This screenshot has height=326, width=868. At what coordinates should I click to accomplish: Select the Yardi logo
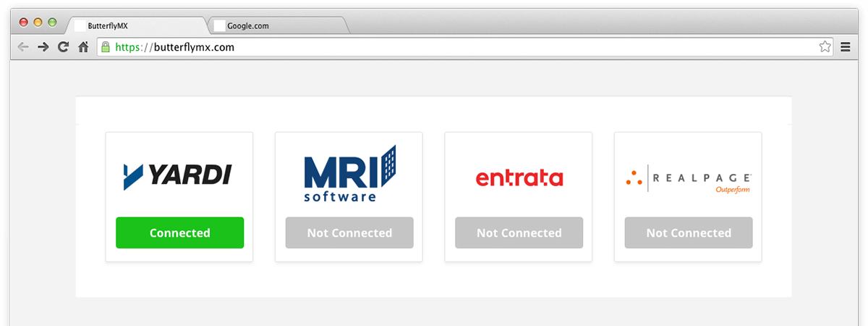coord(178,176)
